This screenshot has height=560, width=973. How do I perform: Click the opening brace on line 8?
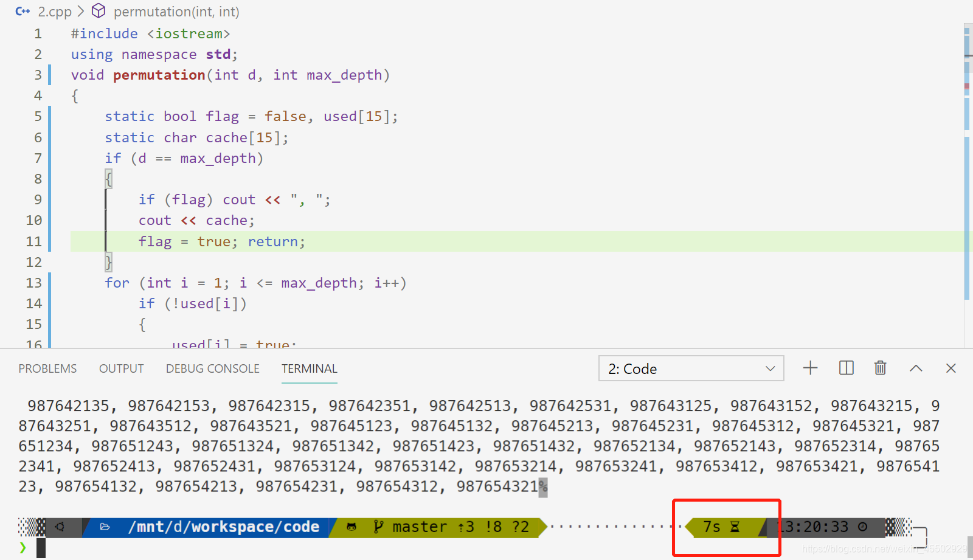coord(108,179)
